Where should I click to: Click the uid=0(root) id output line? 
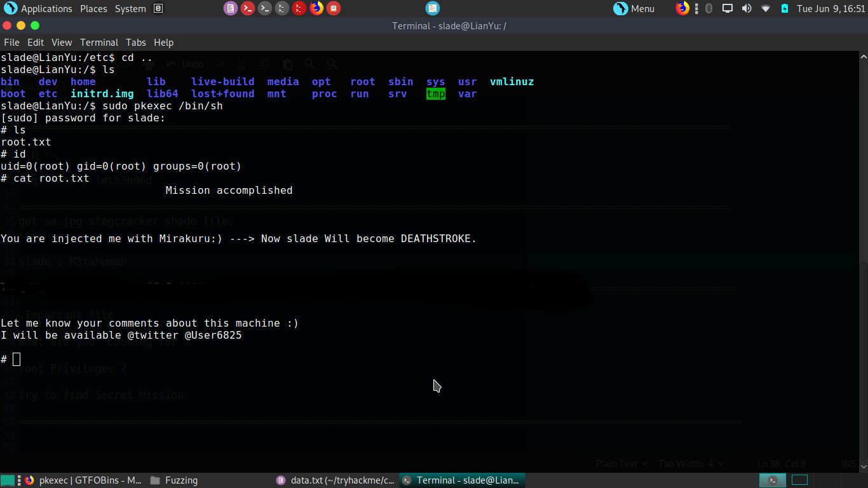pyautogui.click(x=121, y=166)
